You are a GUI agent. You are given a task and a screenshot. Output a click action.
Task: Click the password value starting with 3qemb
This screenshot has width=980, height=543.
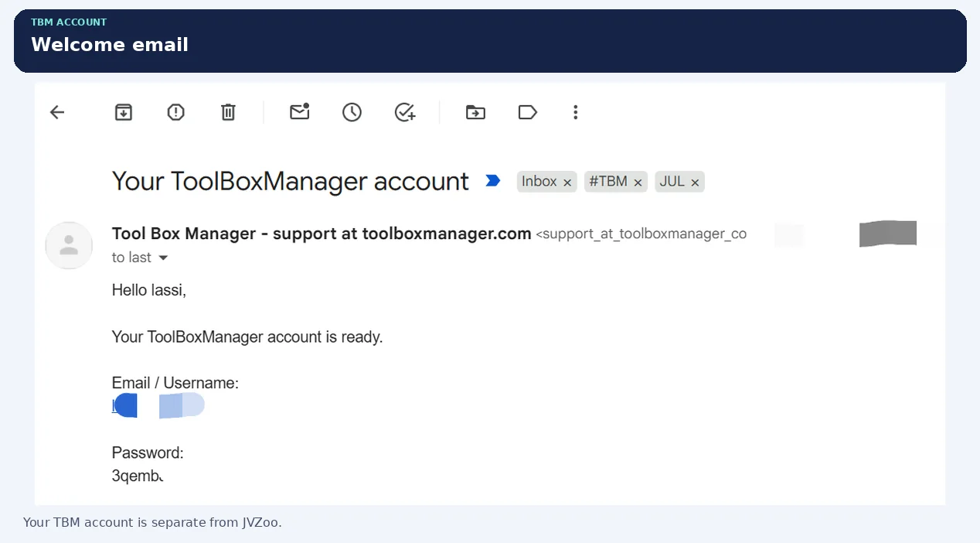coord(138,476)
